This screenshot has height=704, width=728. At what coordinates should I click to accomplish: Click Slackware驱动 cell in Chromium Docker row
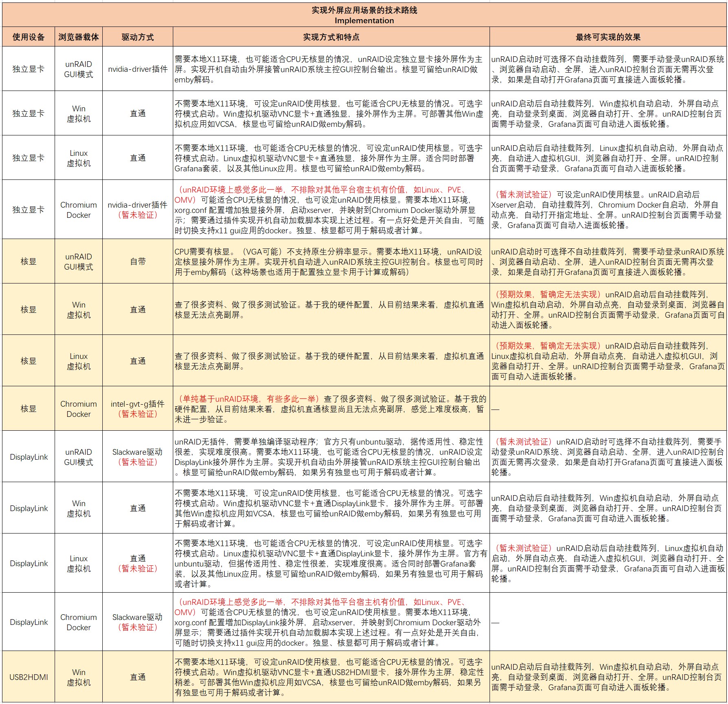137,622
